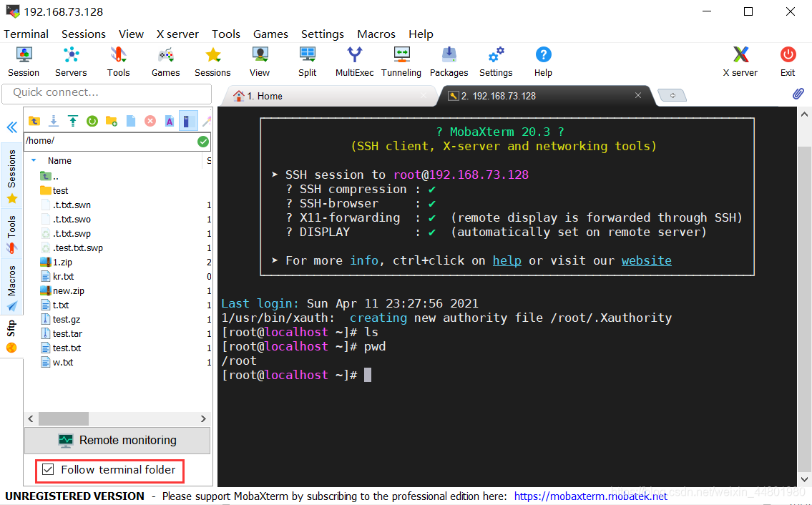Refresh the SFTP file listing

pyautogui.click(x=92, y=121)
